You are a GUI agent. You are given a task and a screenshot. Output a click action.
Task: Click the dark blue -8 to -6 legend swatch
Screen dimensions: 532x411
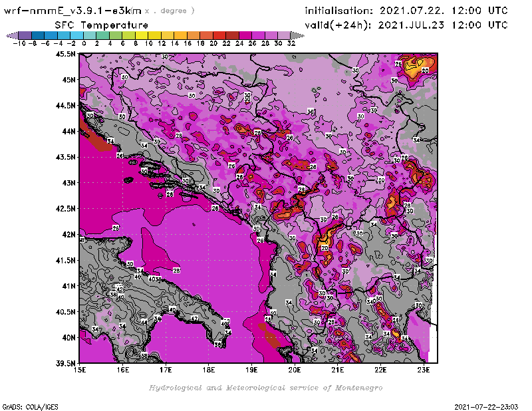click(x=38, y=36)
